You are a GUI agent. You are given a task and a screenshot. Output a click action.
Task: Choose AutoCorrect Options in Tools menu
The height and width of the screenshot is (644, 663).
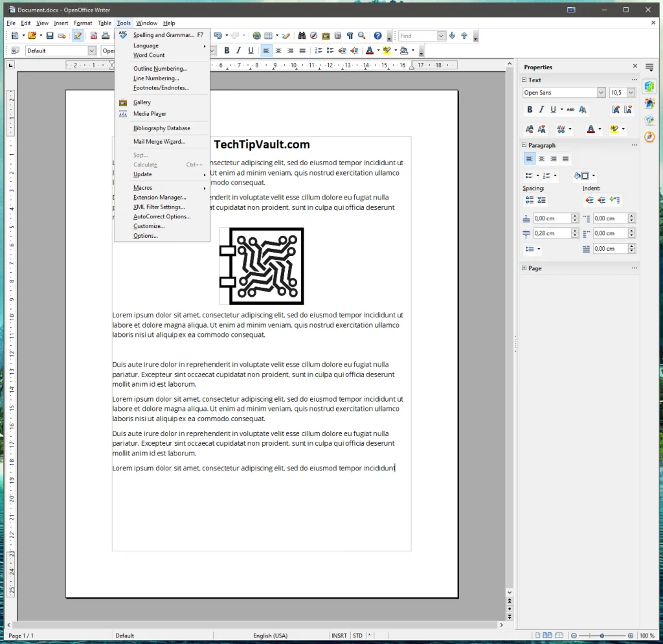(x=162, y=216)
